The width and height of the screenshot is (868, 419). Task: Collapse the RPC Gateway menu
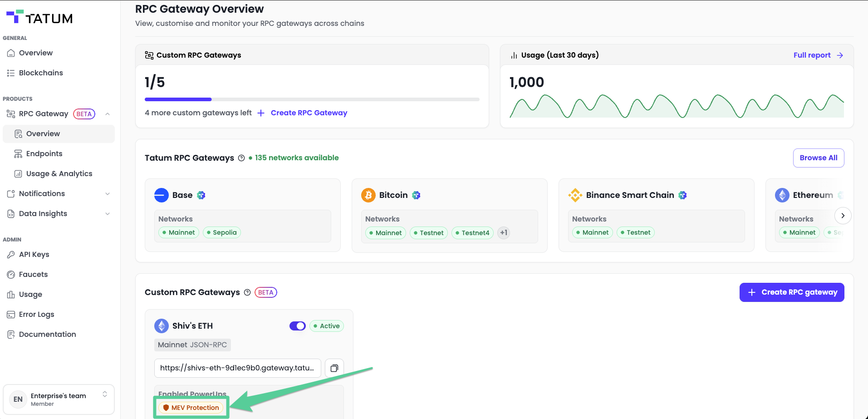click(x=108, y=114)
